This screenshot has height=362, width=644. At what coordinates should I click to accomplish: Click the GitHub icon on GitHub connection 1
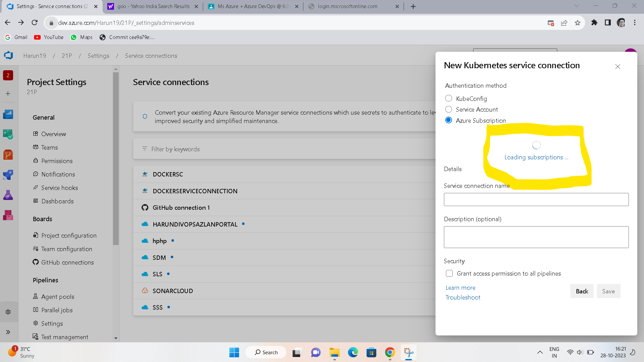pos(145,207)
